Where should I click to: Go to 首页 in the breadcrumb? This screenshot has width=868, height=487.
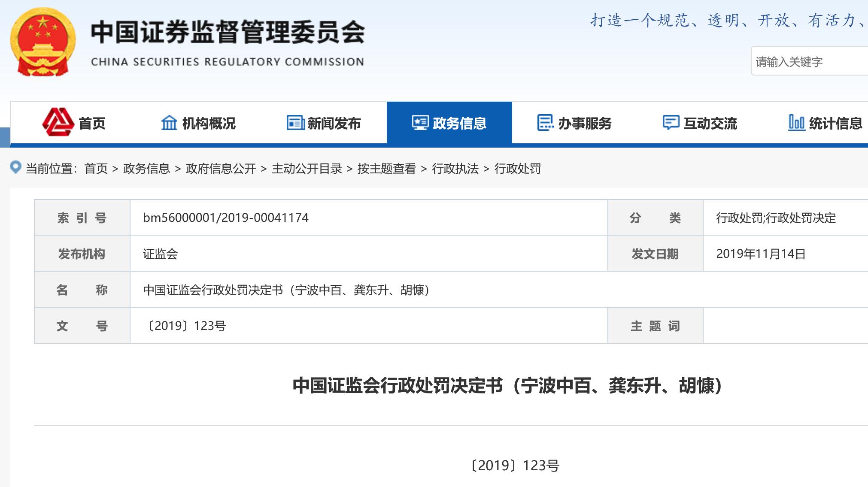click(96, 169)
